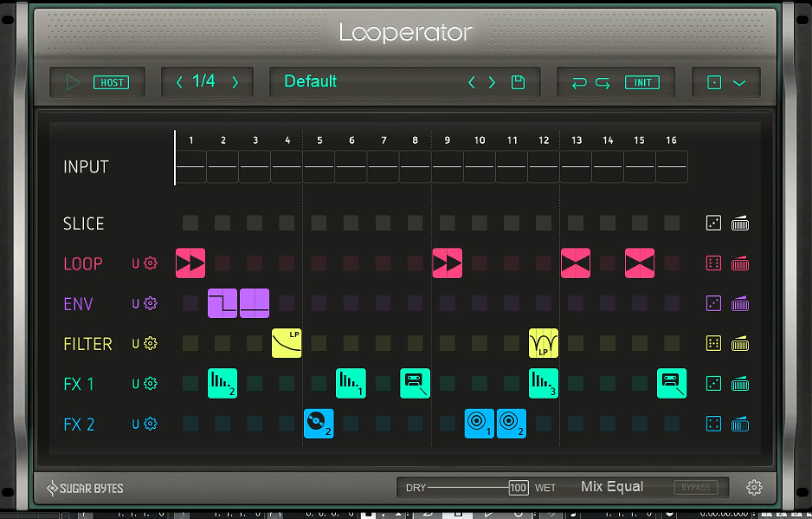Select FX 2 target block at step 11
Viewport: 812px width, 519px height.
512,424
